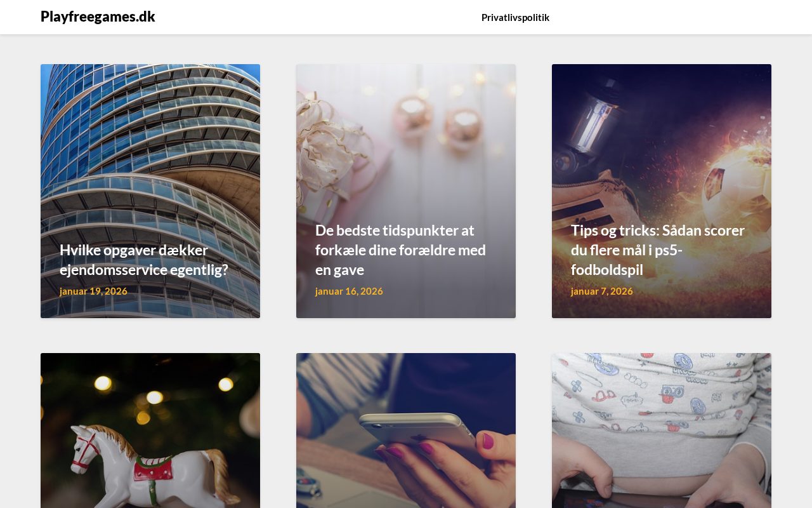The image size is (812, 508).
Task: Open the child in patterned pajamas card
Action: tap(662, 431)
